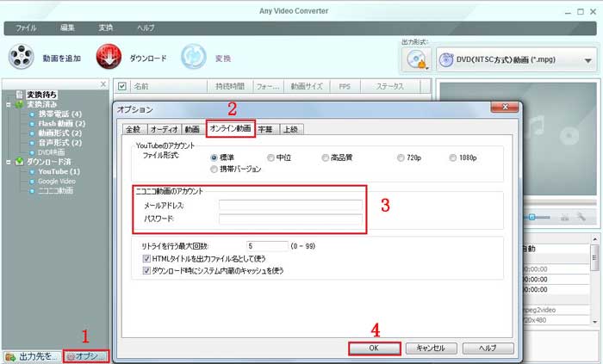Select the 携帯バージョン radio button
603x364 pixels.
click(x=214, y=169)
